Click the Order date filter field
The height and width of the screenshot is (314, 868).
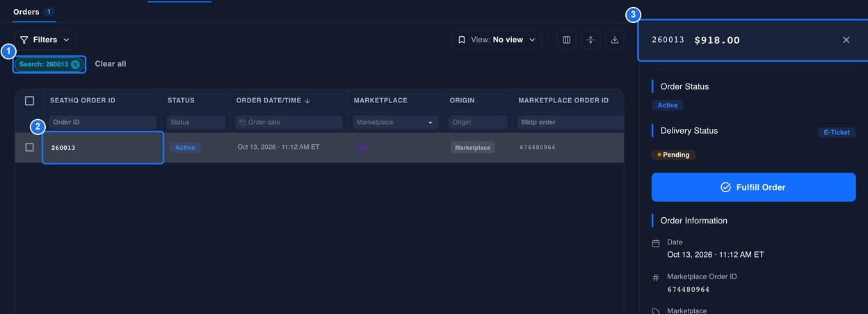click(289, 123)
